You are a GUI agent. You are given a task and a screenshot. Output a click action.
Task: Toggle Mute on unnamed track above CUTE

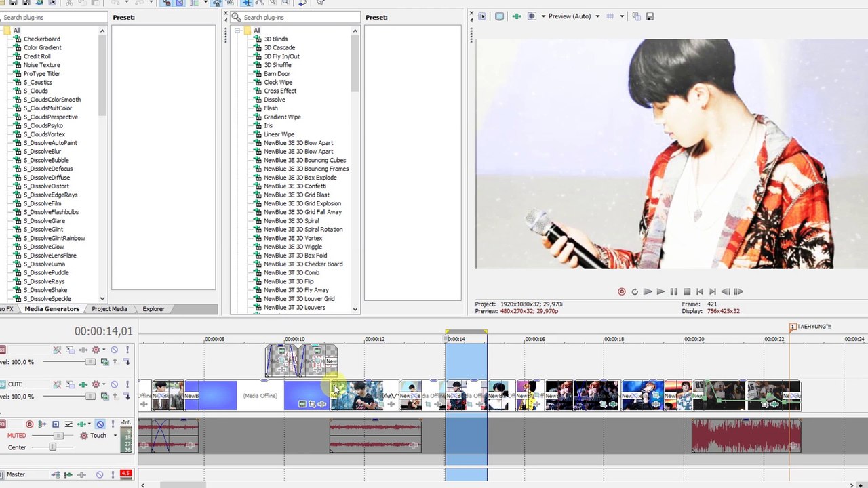[x=114, y=350]
